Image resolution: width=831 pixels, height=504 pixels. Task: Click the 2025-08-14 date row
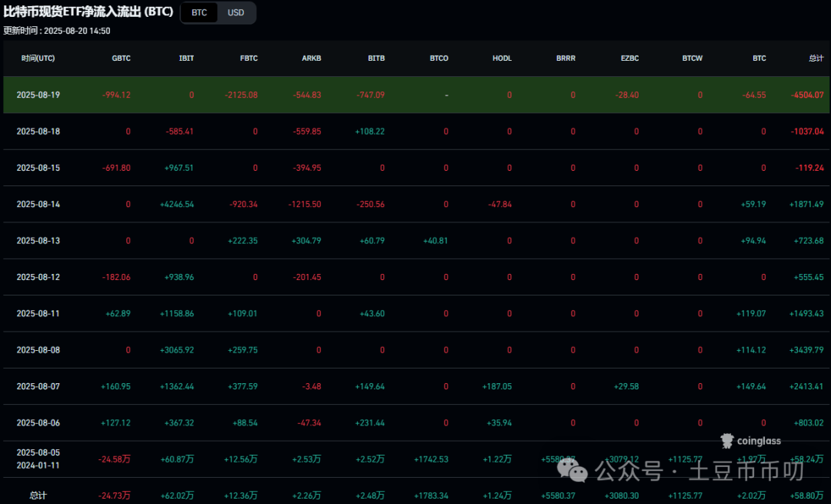tap(38, 204)
